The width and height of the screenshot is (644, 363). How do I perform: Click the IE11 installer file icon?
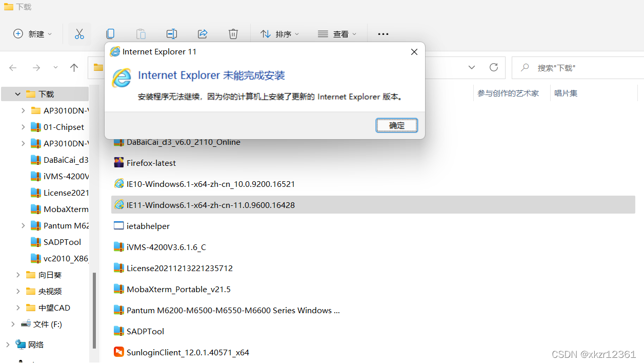(x=119, y=205)
